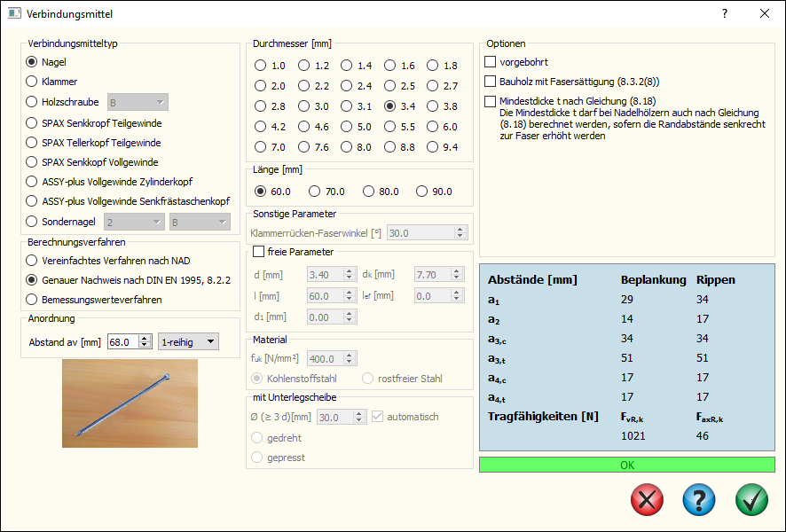Open help with blue question mark button
This screenshot has width=786, height=532.
pyautogui.click(x=699, y=500)
